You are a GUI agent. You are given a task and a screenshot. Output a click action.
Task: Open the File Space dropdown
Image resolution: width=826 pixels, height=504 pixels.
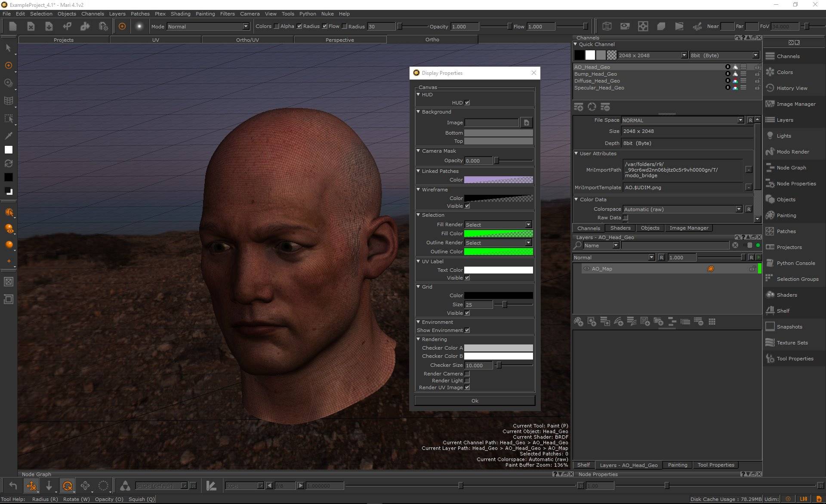click(x=683, y=120)
